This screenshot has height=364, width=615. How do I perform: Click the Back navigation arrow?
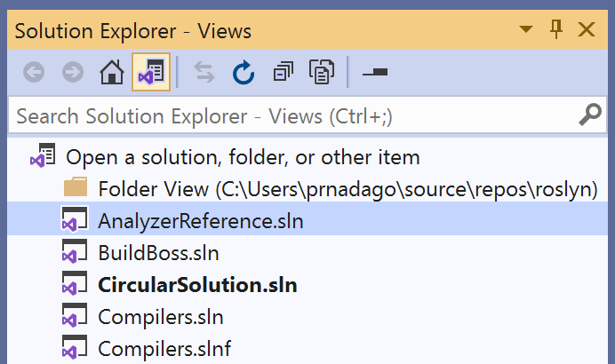point(35,73)
